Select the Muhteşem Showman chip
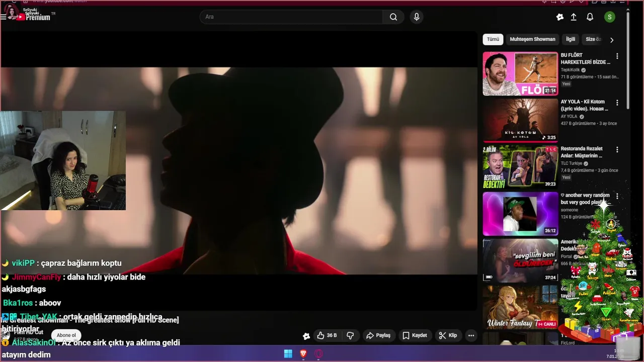This screenshot has width=644, height=362. [x=532, y=39]
